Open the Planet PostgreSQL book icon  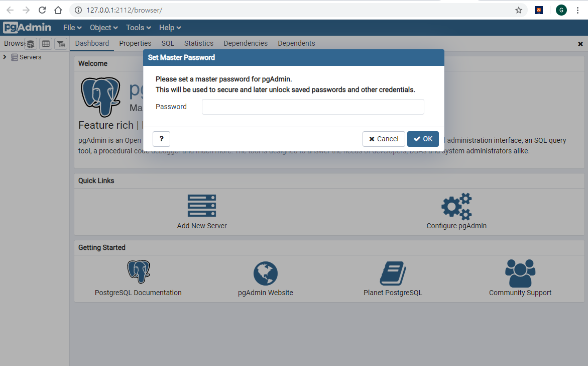(x=393, y=273)
